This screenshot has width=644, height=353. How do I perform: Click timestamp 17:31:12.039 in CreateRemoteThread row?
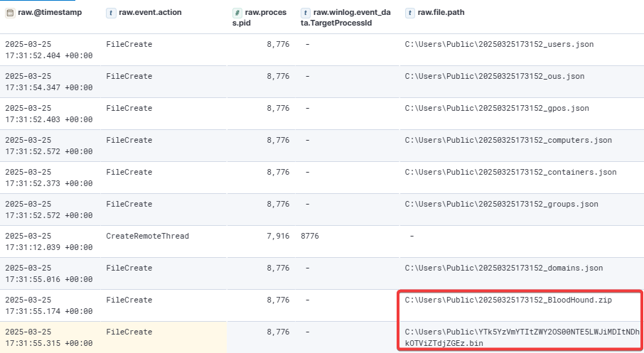click(x=49, y=241)
